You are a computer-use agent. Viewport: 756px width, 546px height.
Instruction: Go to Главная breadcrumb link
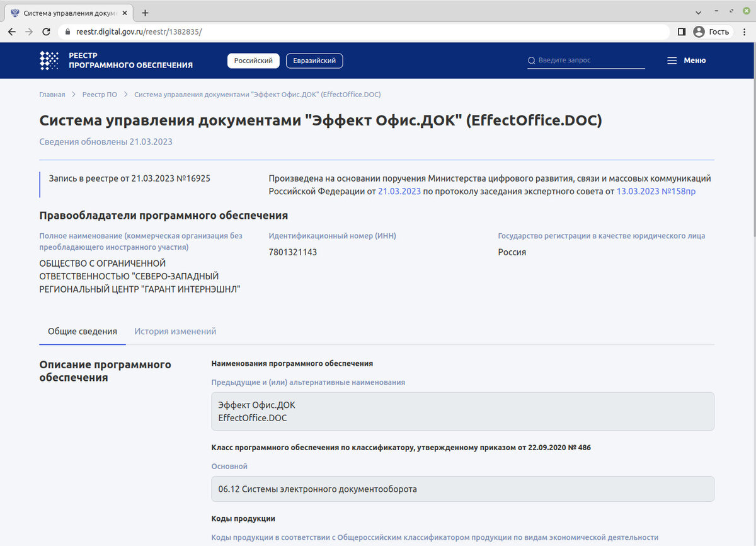pyautogui.click(x=52, y=95)
